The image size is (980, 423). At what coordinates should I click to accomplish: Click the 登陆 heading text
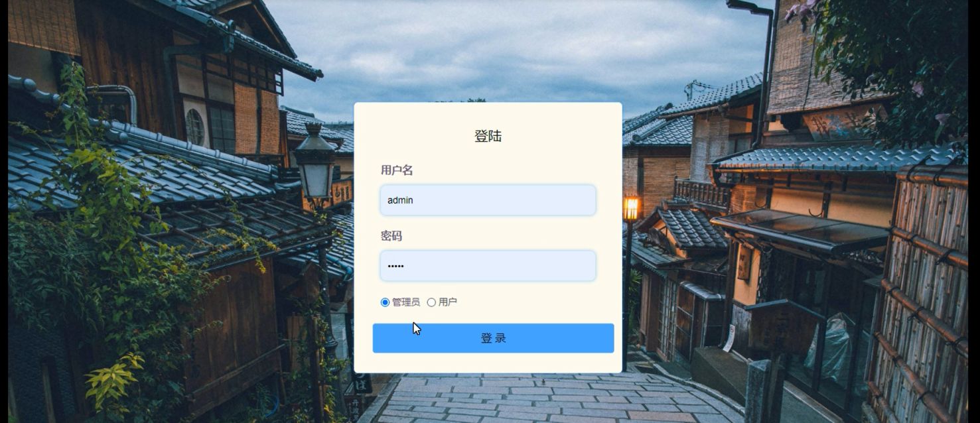(488, 136)
